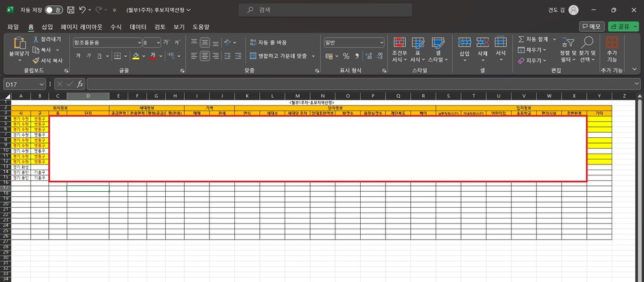Open the account 견도 김 profile
644x282 pixels.
563,10
